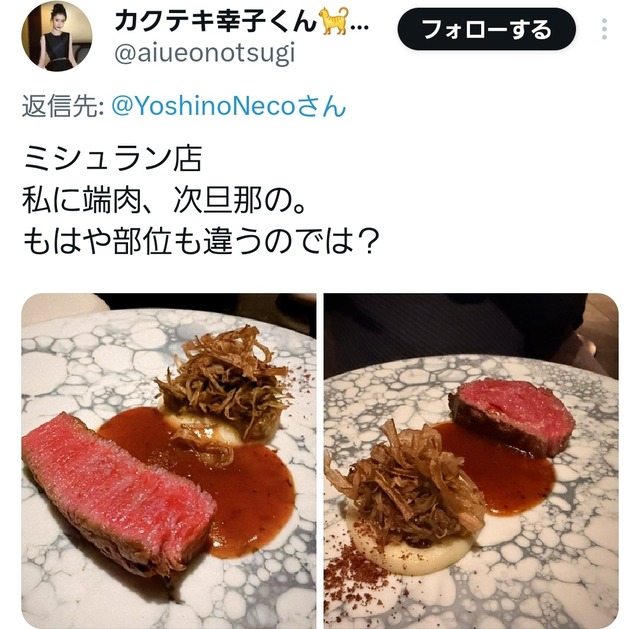
Task: Open the left steak photo thumbnail
Action: click(x=169, y=461)
